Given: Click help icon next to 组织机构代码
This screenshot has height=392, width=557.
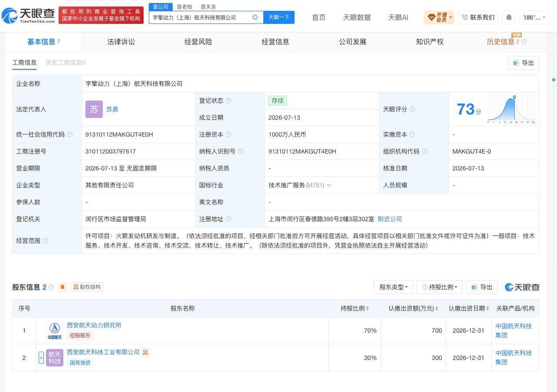Looking at the screenshot, I should coord(424,151).
